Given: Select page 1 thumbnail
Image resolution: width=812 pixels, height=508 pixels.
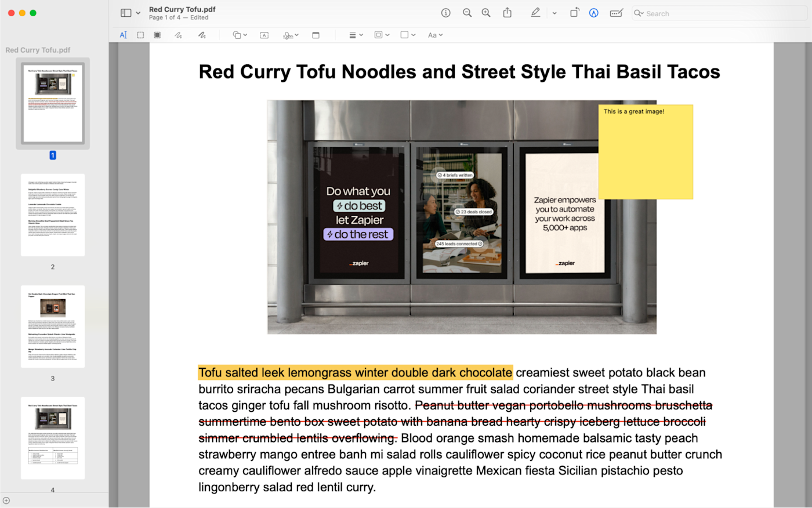Looking at the screenshot, I should point(53,104).
